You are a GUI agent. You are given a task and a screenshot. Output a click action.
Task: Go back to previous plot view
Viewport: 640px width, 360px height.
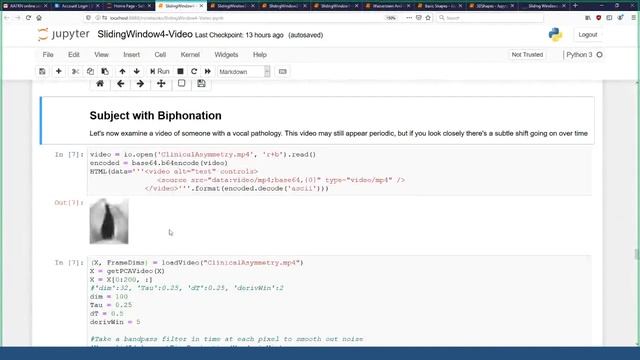pyautogui.click(x=120, y=84)
